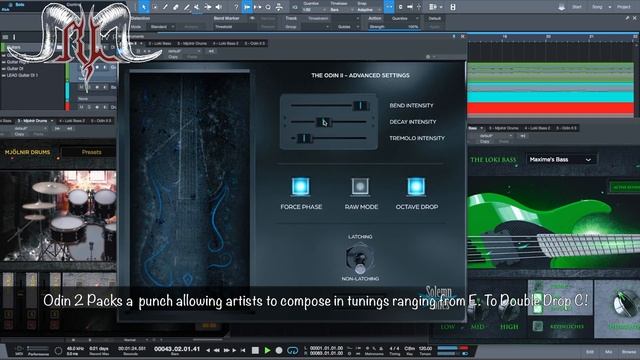
Task: Click the Fast Forward button in transport
Action: click(x=226, y=350)
